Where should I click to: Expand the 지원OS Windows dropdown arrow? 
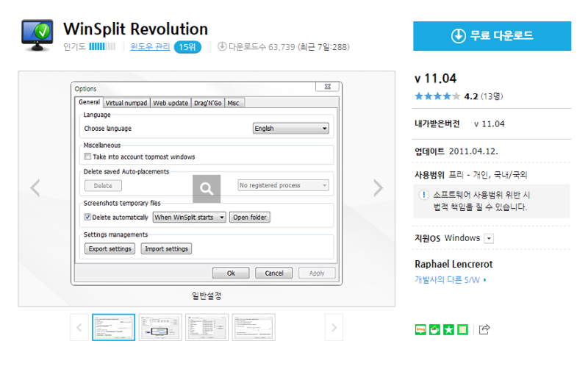(489, 238)
